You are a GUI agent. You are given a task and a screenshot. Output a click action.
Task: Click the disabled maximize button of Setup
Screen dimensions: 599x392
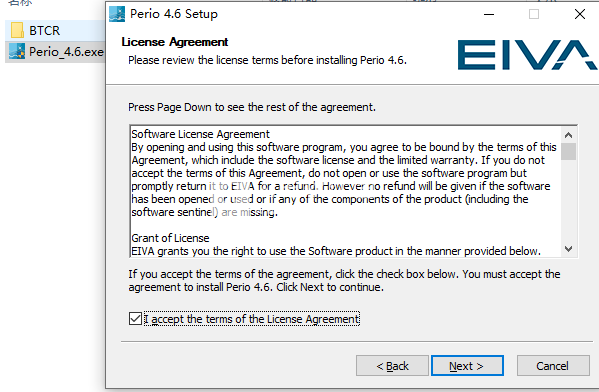pyautogui.click(x=534, y=15)
